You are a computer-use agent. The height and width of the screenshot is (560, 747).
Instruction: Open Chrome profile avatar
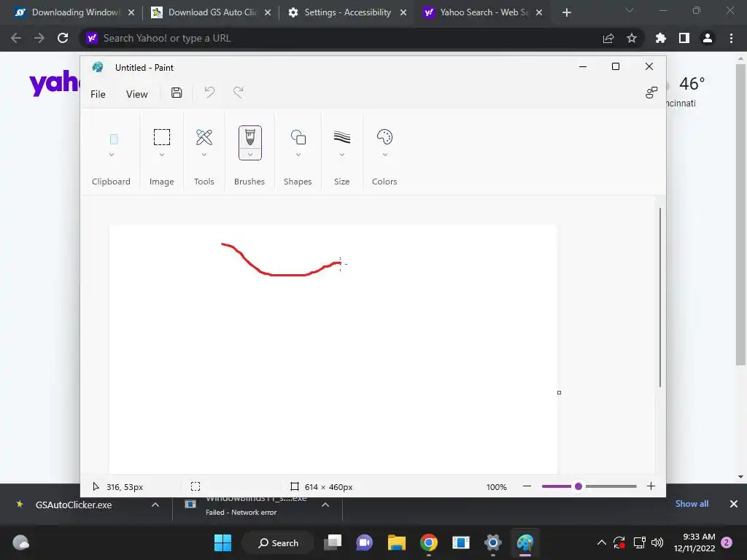point(708,38)
